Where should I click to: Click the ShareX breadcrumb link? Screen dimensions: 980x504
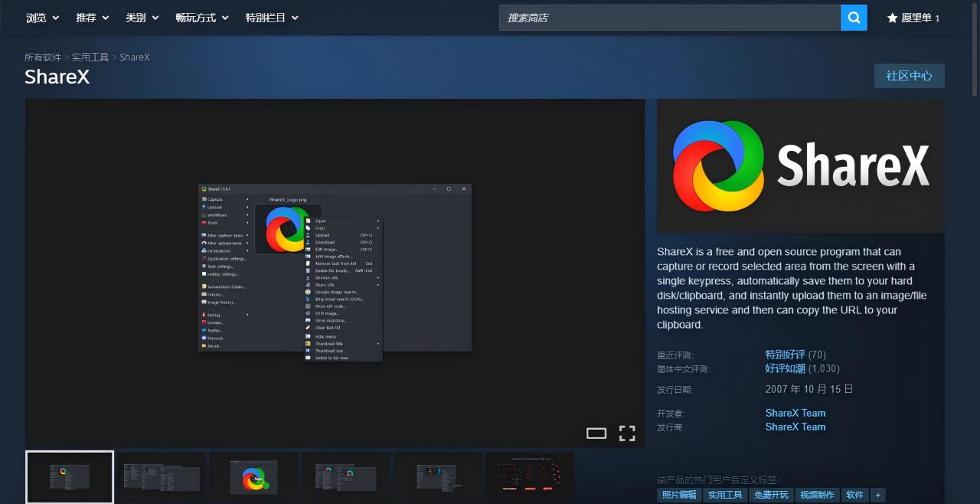[135, 57]
